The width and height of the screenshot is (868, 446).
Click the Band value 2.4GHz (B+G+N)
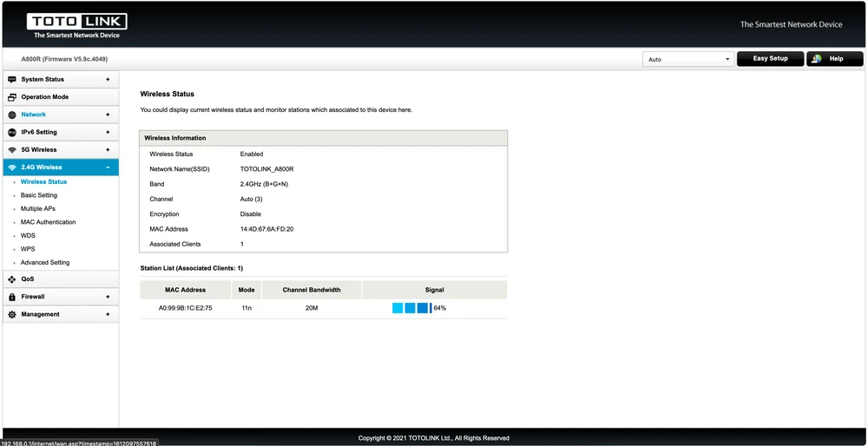coord(264,184)
